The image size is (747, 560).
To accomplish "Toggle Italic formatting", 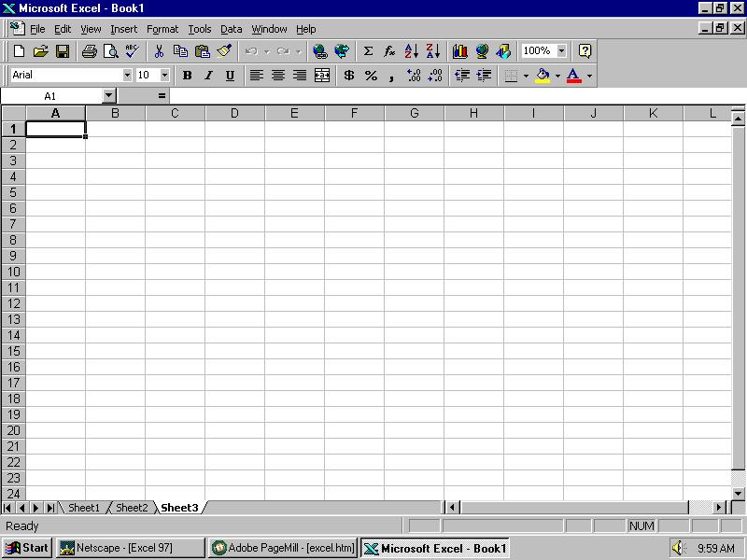I will pyautogui.click(x=208, y=76).
